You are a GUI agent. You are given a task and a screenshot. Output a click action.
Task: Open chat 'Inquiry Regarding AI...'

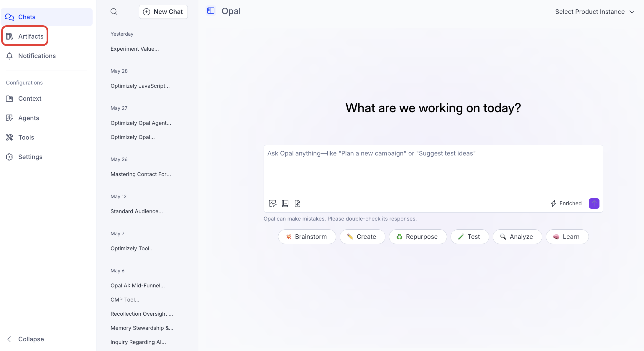coord(138,342)
